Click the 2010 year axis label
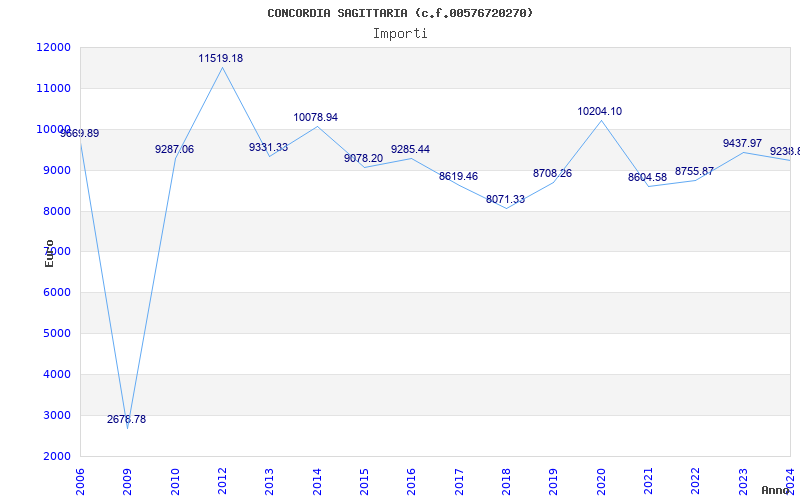 pos(175,482)
